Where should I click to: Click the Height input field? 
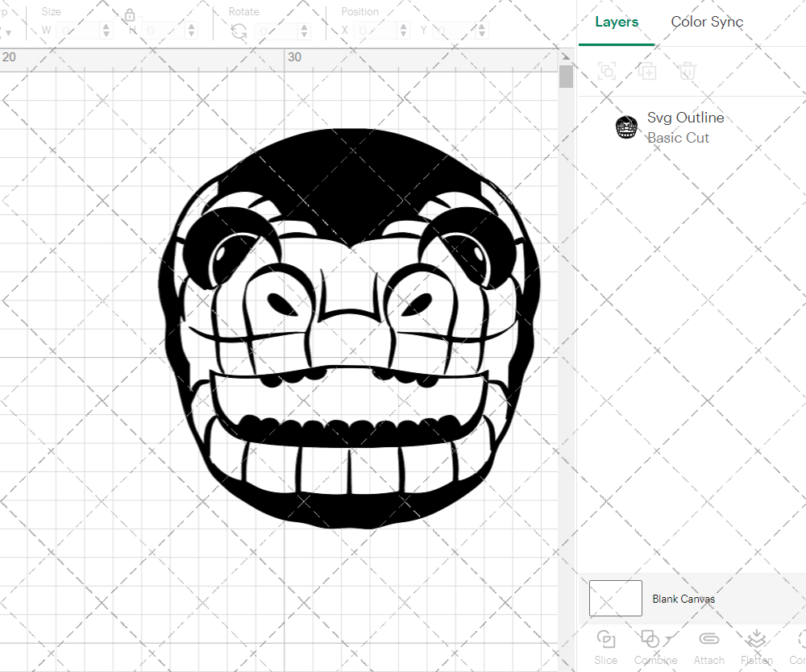point(164,31)
